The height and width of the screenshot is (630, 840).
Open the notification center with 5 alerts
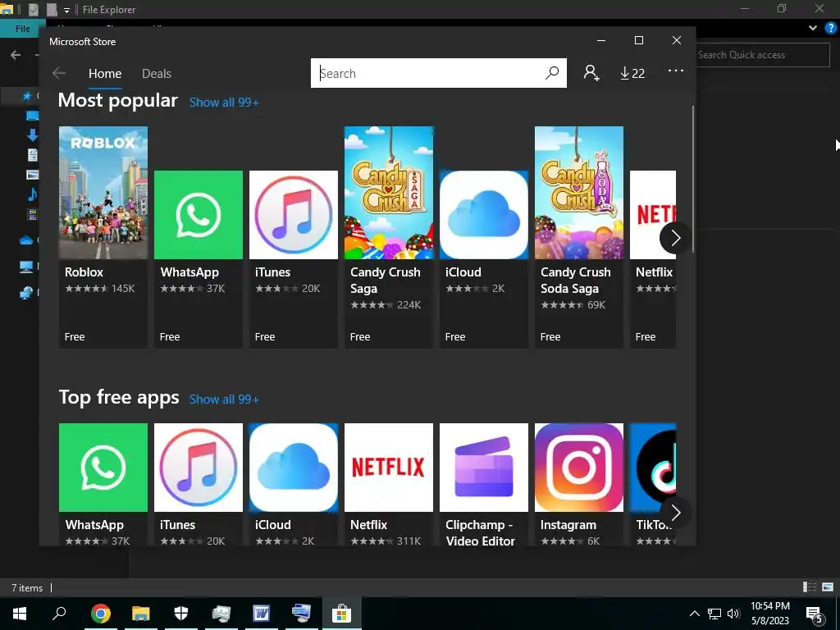815,614
